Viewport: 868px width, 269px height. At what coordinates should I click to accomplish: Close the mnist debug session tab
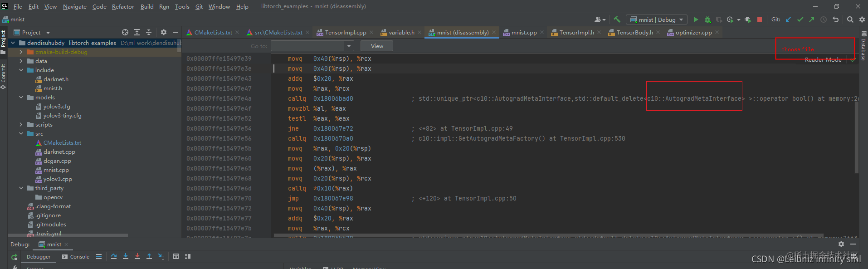pos(66,244)
